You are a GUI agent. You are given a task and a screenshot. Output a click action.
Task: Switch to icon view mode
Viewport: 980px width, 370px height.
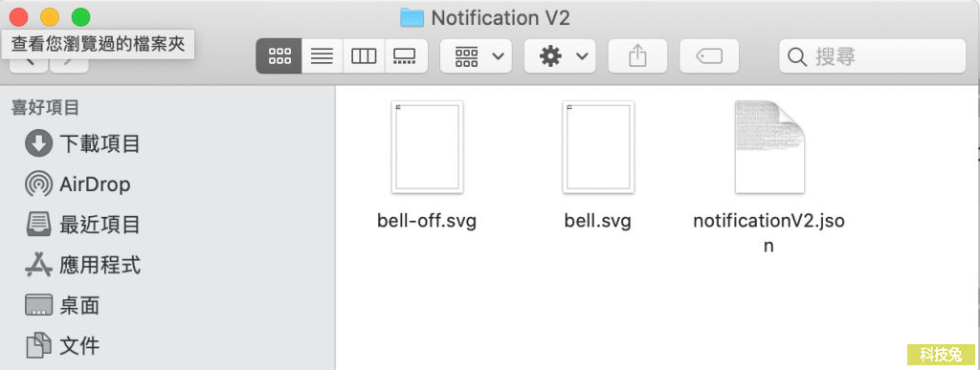tap(279, 56)
